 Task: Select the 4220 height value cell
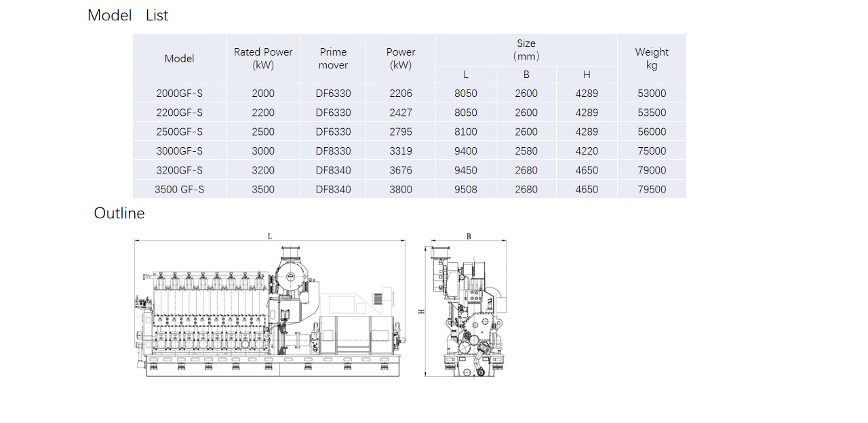(x=587, y=150)
